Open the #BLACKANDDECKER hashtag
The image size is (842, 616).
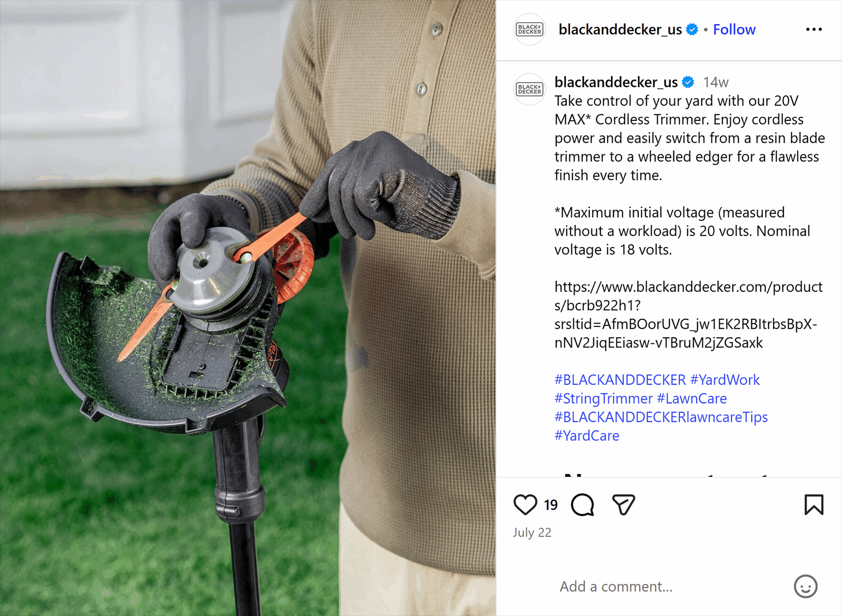coord(620,380)
